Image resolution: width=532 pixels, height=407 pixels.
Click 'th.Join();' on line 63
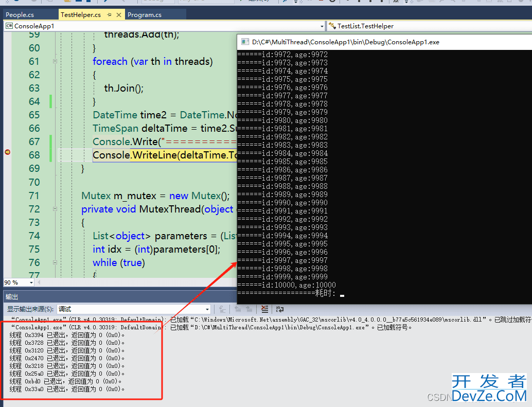tap(124, 88)
